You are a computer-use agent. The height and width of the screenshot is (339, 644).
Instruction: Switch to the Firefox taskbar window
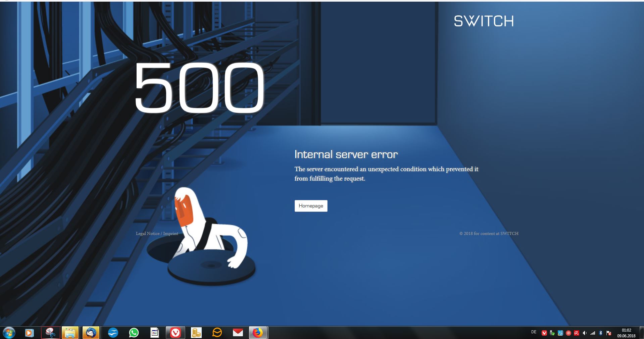tap(258, 333)
